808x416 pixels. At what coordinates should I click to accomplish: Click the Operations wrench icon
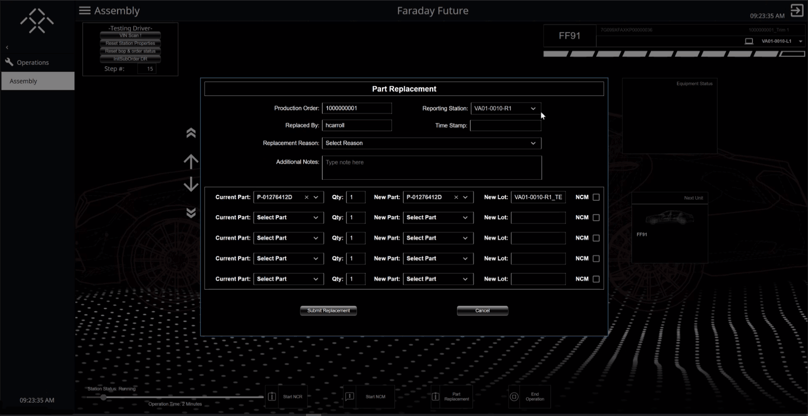coord(9,62)
